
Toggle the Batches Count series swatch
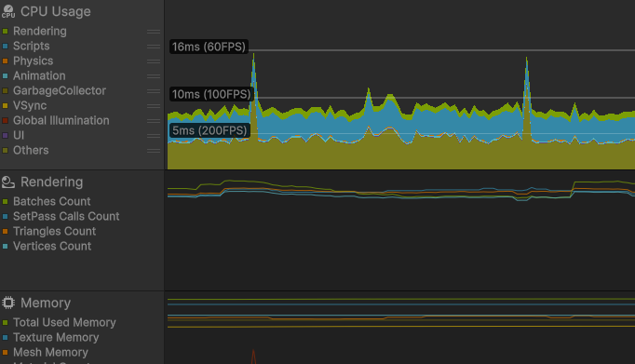coord(6,202)
